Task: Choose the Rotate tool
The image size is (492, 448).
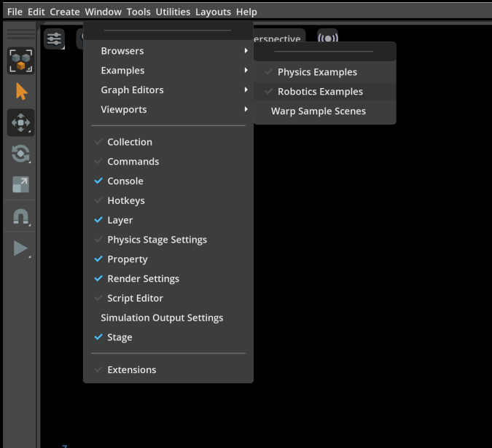Action: [20, 154]
